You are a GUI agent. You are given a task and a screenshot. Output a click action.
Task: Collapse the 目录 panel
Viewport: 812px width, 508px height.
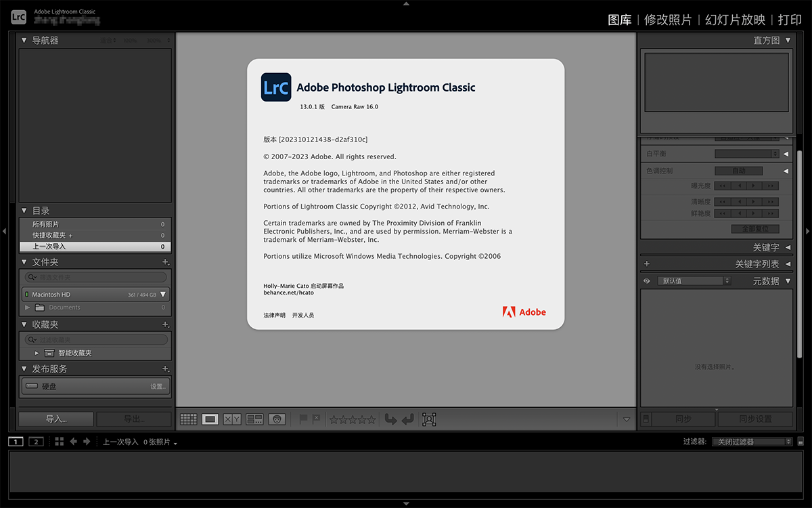click(24, 211)
